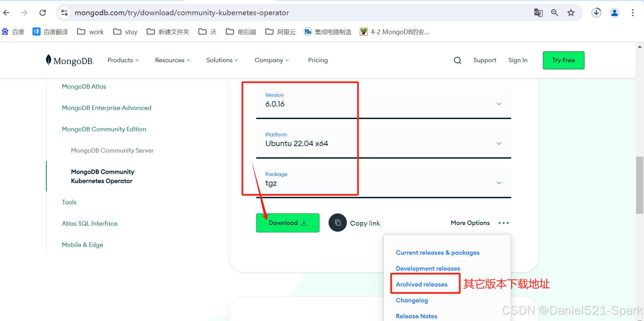This screenshot has width=644, height=321.
Task: Open MongoDB Enterprise Advanced in sidebar
Action: [x=106, y=108]
